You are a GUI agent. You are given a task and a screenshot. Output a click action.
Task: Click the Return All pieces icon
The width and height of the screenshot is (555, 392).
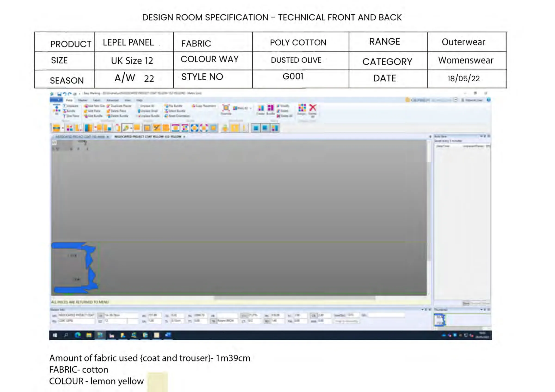57,109
